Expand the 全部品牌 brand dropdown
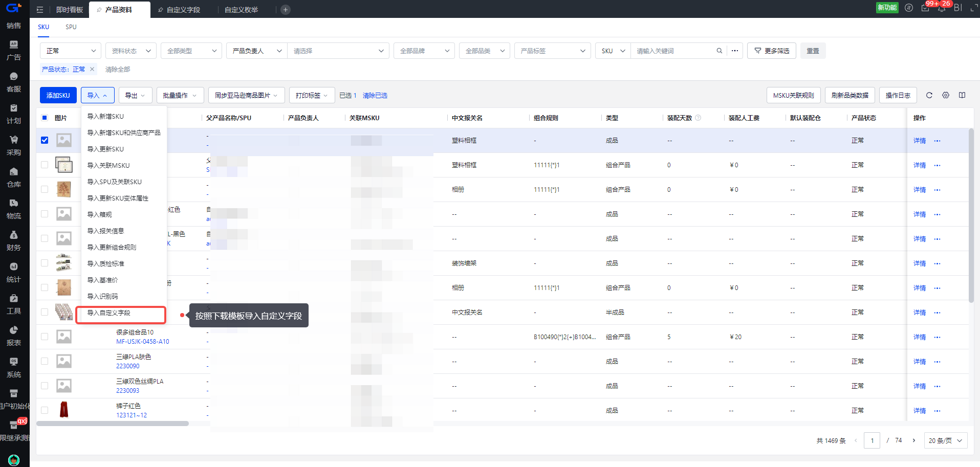Screen dimensions: 980x467 pos(424,51)
